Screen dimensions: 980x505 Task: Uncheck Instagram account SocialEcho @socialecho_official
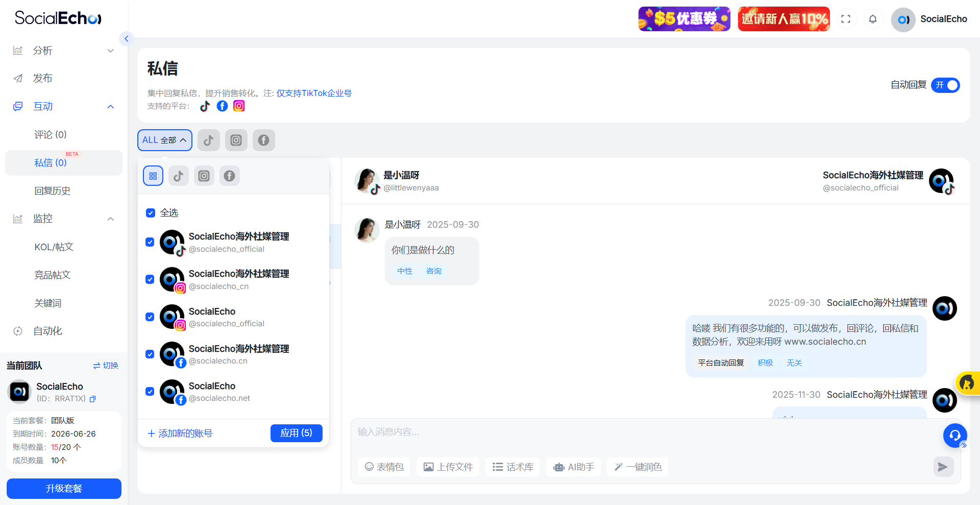pos(150,317)
